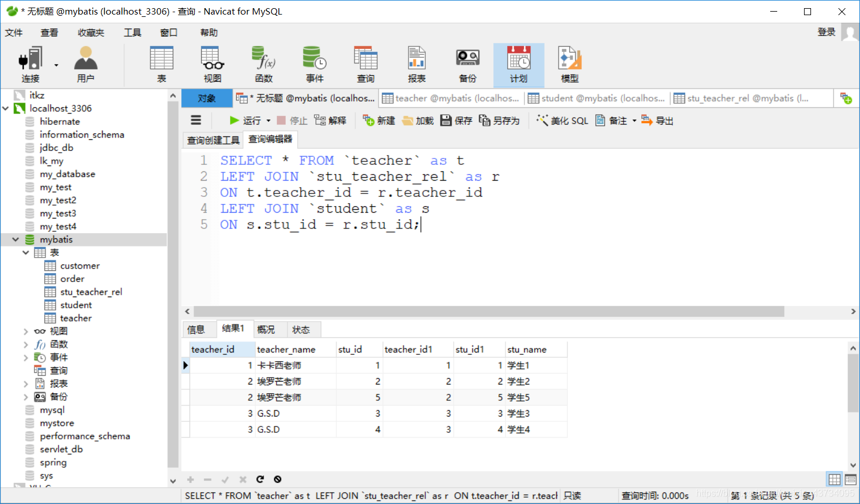The height and width of the screenshot is (504, 860).
Task: Open the 查看 (View) menu
Action: click(50, 33)
